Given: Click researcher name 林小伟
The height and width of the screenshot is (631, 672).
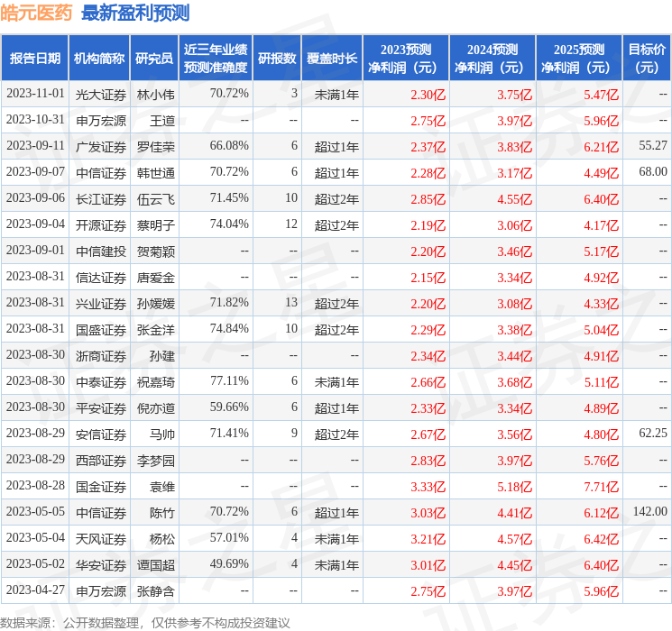Looking at the screenshot, I should (x=155, y=95).
